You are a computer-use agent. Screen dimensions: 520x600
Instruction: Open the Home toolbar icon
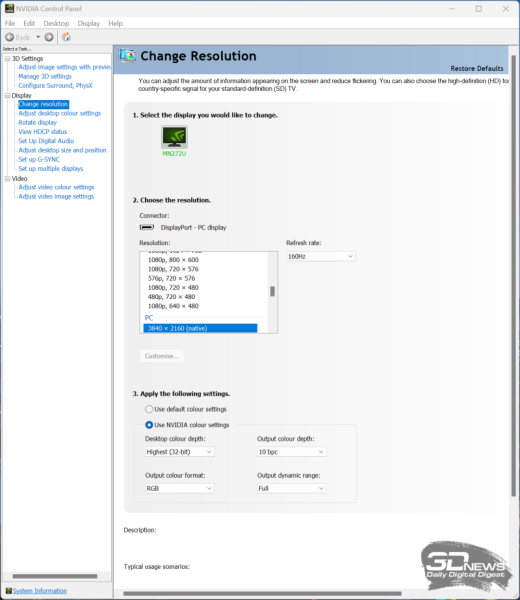pos(66,37)
